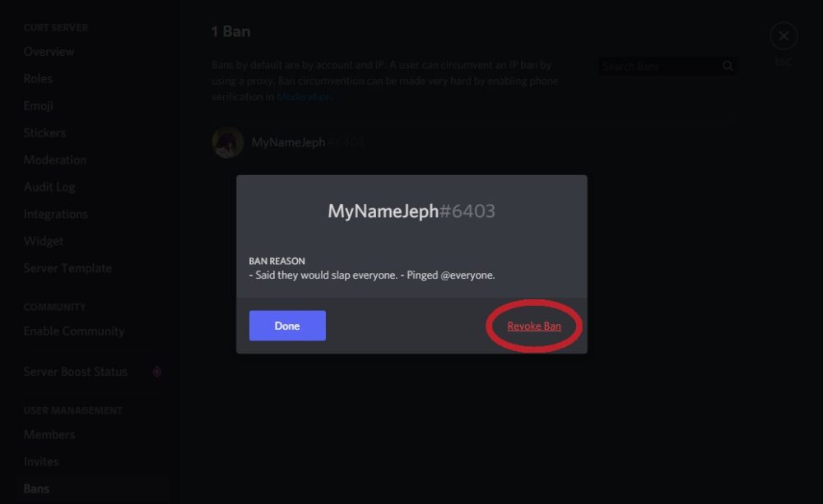Click the search magnifier icon
823x504 pixels.
(728, 67)
